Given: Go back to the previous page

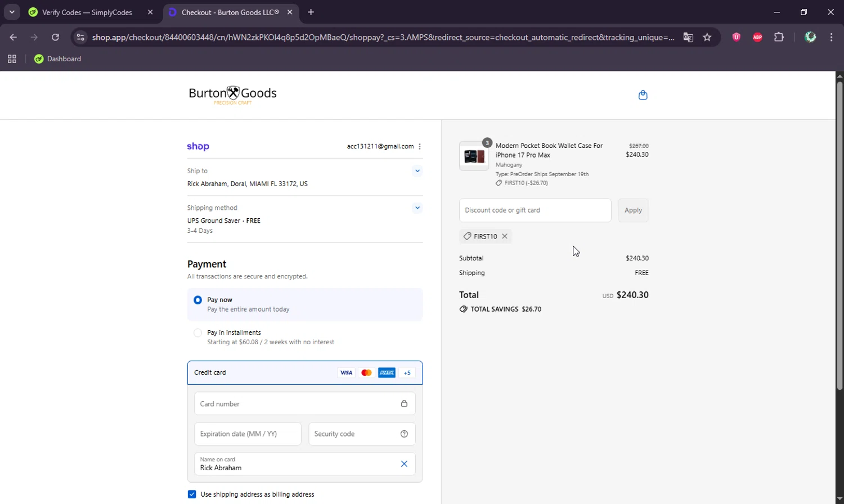Looking at the screenshot, I should [13, 37].
